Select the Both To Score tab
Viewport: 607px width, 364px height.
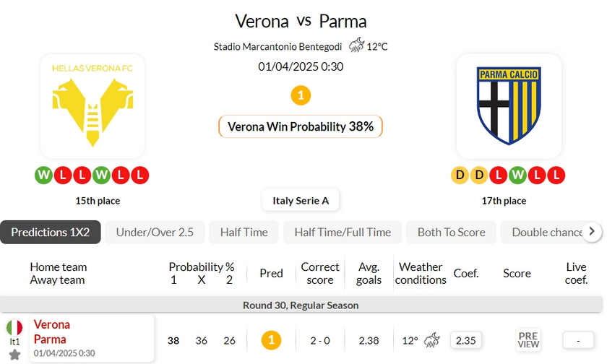point(452,232)
